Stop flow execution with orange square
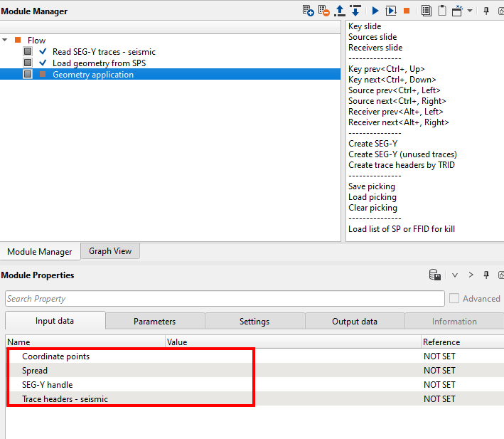This screenshot has height=439, width=504. point(407,11)
